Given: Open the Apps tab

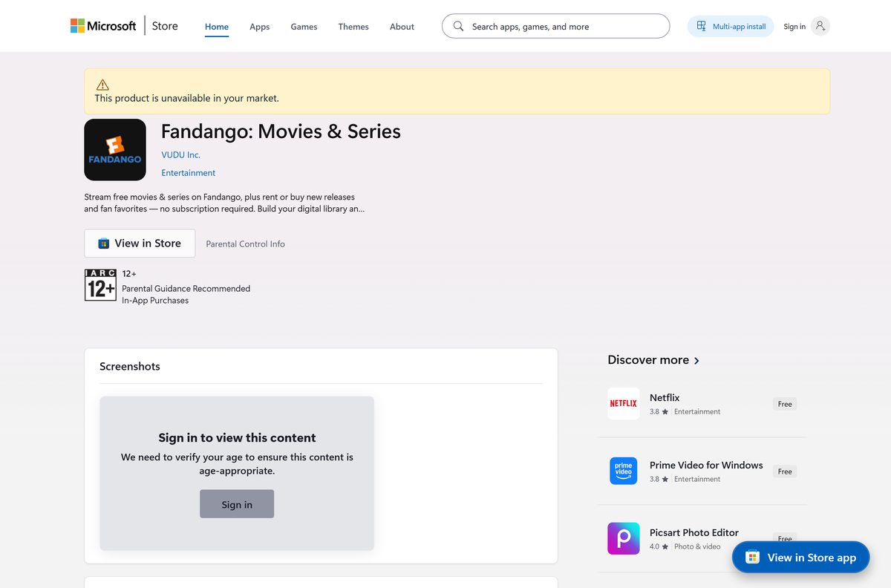Looking at the screenshot, I should pyautogui.click(x=260, y=27).
